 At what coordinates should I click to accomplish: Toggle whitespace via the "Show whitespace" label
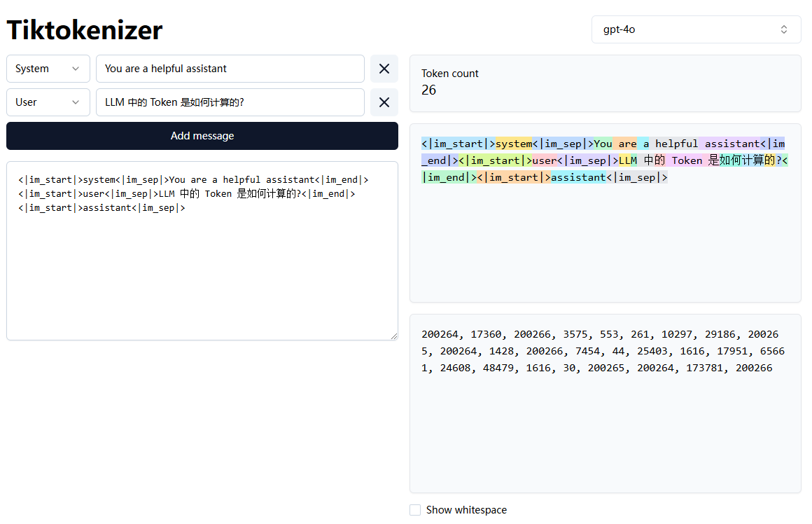[466, 510]
